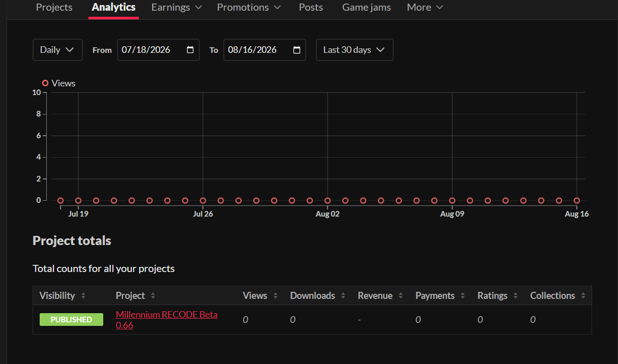The width and height of the screenshot is (618, 364).
Task: Click the data point at Aug 16
Action: [577, 200]
